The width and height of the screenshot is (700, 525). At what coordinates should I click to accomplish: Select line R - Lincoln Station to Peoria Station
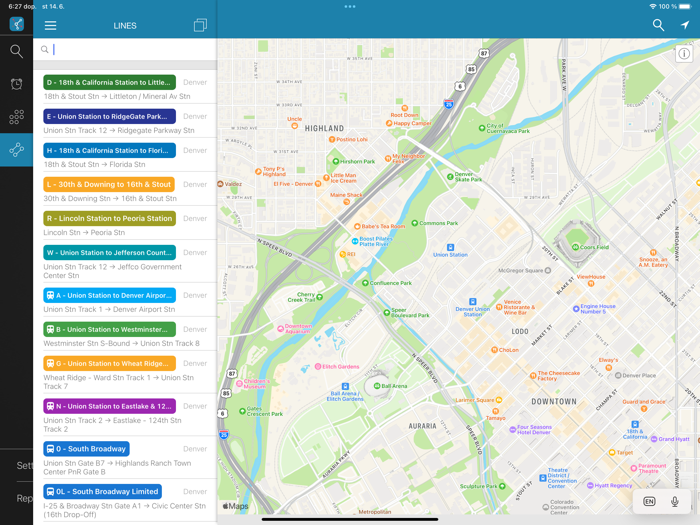109,218
